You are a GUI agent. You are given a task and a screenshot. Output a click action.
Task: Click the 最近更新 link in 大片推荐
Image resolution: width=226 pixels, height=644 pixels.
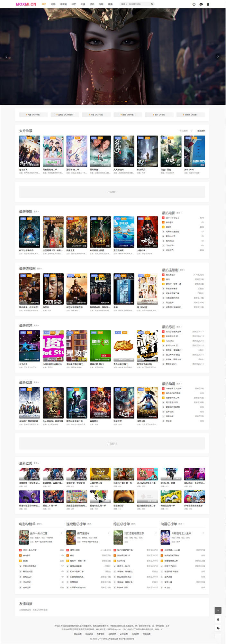point(201,131)
